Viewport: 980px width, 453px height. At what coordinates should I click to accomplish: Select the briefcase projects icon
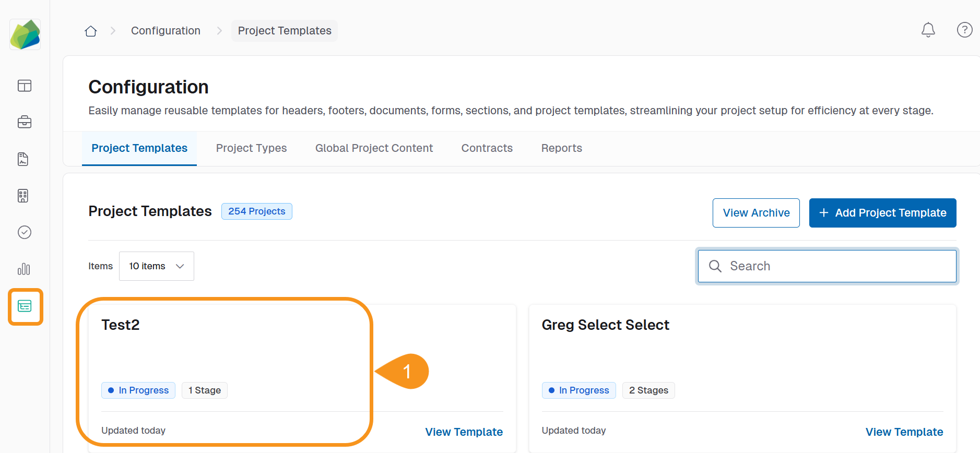pyautogui.click(x=25, y=122)
